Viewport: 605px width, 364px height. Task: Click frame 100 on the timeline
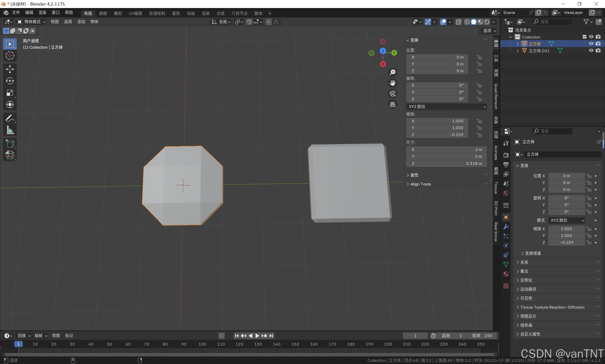tap(202, 344)
